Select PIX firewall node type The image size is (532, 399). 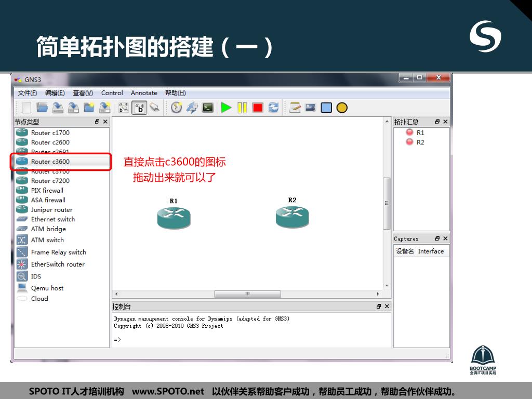(62, 190)
